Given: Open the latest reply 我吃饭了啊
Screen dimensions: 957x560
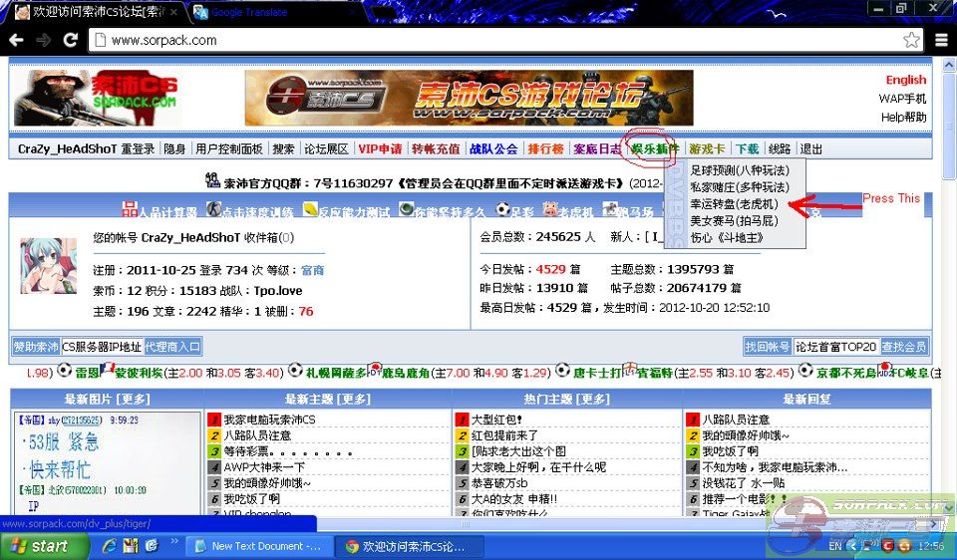Looking at the screenshot, I should point(730,451).
